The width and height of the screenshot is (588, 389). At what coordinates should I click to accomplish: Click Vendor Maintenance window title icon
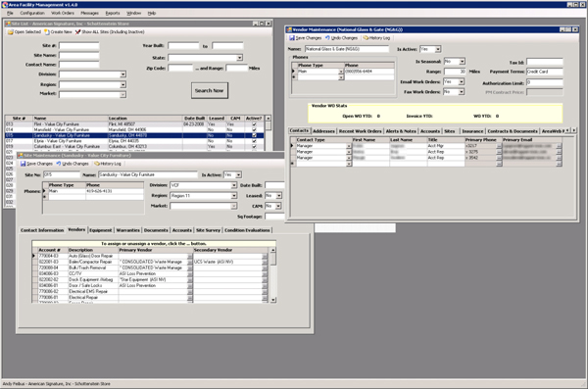[x=289, y=29]
